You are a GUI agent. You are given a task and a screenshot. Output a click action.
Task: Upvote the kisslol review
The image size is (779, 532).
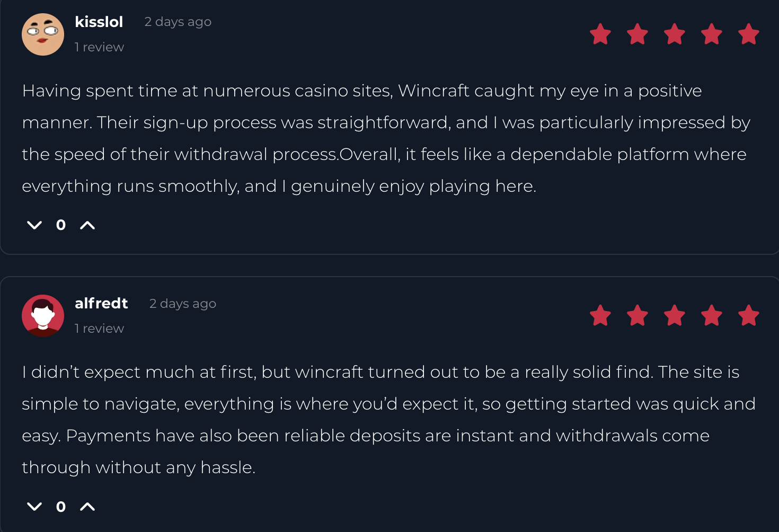(x=87, y=225)
